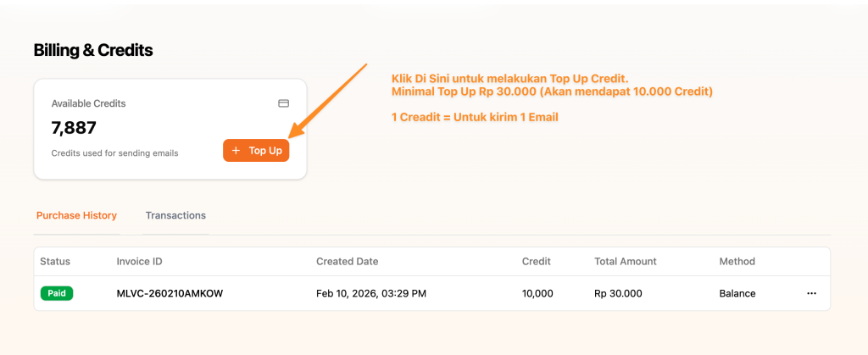Click the Rp 30.000 total amount cell

coord(618,293)
